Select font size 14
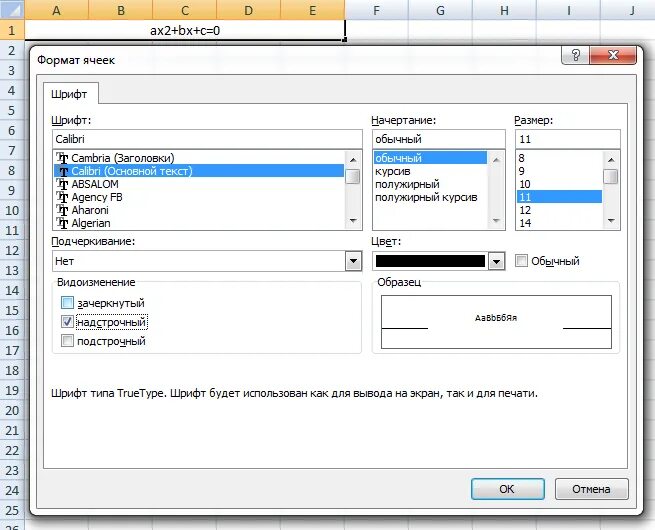This screenshot has height=530, width=655. [x=559, y=223]
